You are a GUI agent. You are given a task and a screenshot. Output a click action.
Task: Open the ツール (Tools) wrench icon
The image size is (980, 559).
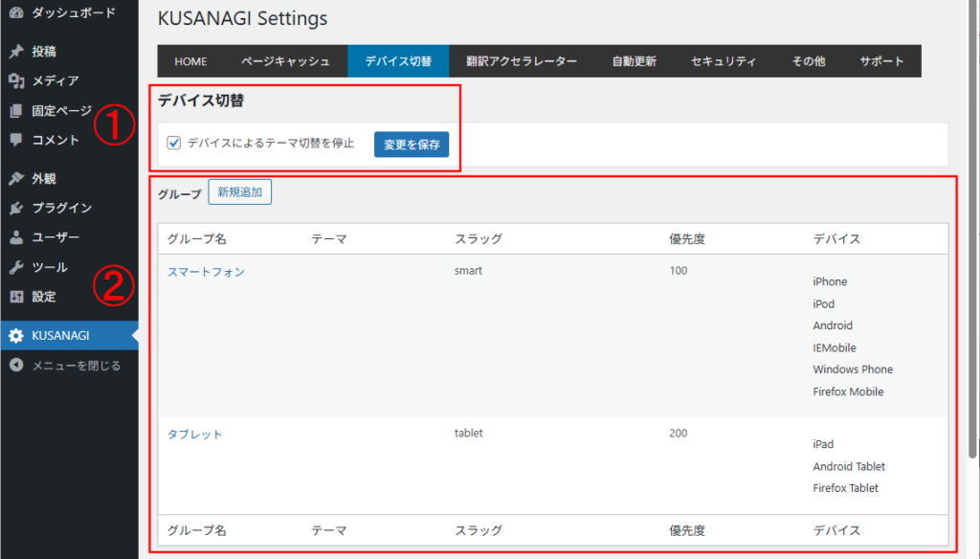pos(17,268)
